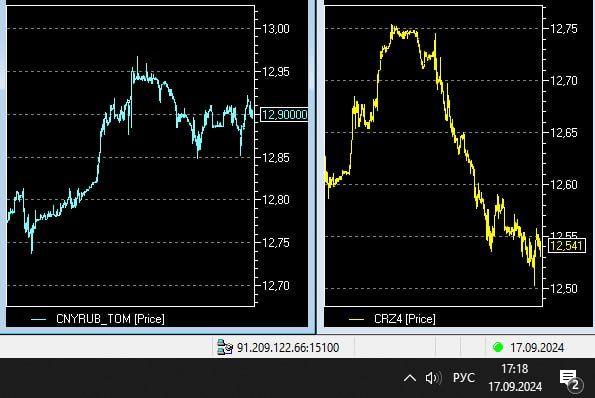
Task: Click the 13,00 label on CNYRUB price axis
Action: coord(276,28)
